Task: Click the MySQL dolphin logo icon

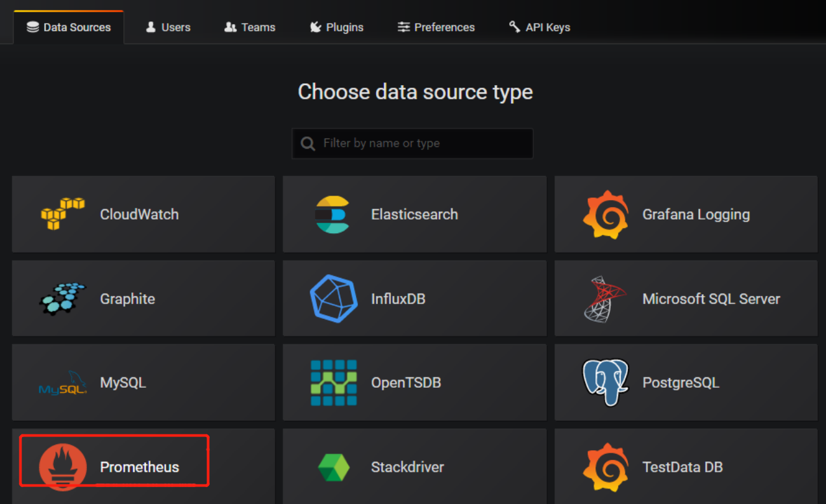Action: [63, 383]
